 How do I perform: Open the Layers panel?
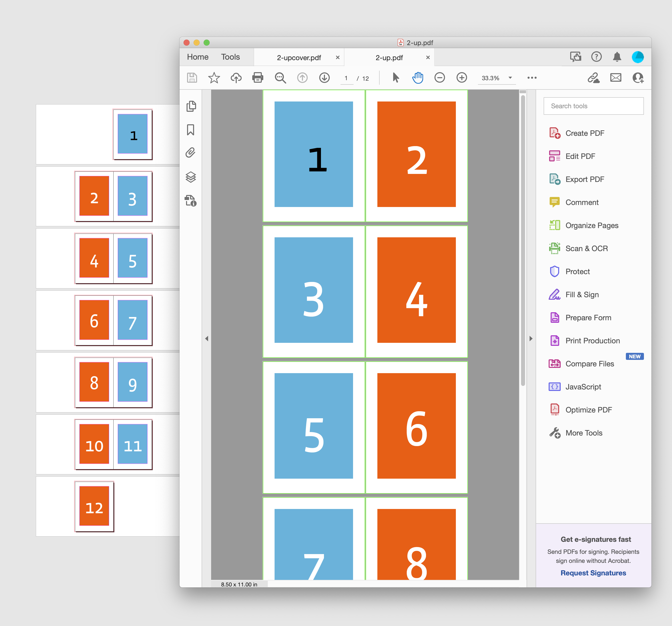coord(191,177)
